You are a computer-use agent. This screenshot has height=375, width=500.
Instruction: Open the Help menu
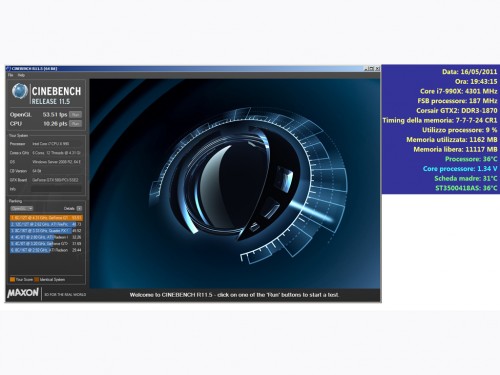click(x=21, y=75)
